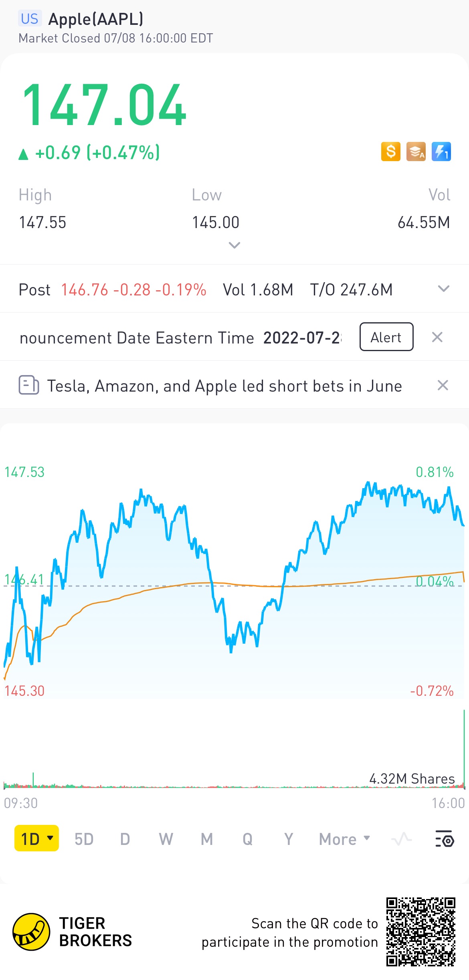The height and width of the screenshot is (980, 469).
Task: Tap the Tiger Brokers logo
Action: coord(31,932)
